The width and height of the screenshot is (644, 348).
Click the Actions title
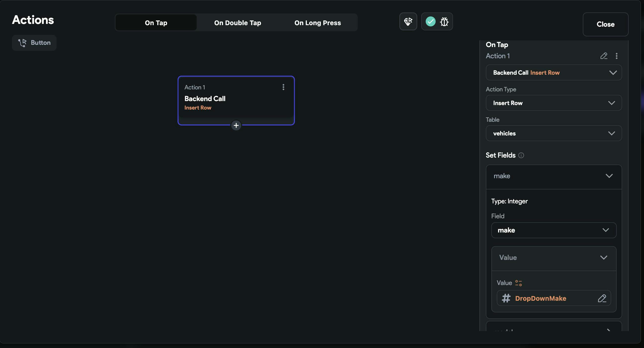(x=33, y=20)
